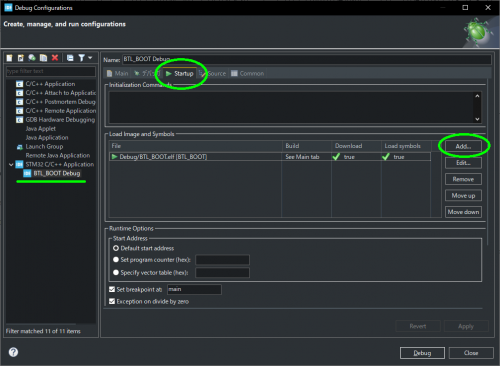The height and width of the screenshot is (366, 500).
Task: Select STM32 C/C++ Application tree item
Action: click(55, 165)
